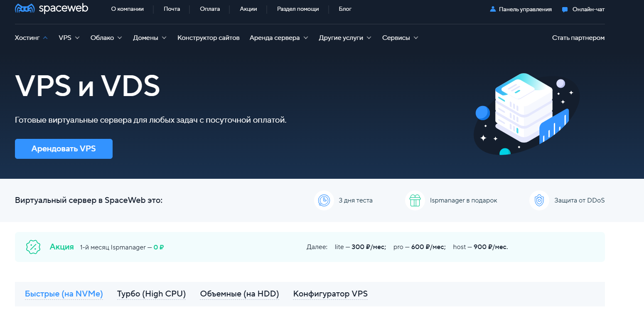Click the Акция label
The image size is (644, 316).
click(x=62, y=247)
